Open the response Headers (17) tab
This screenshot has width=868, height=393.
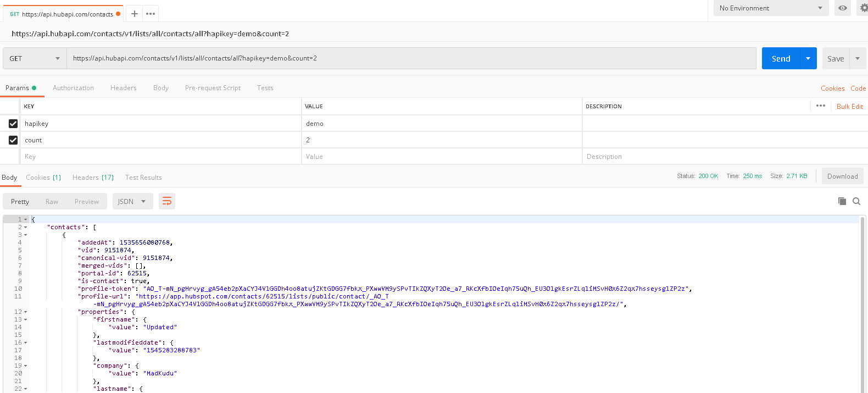click(x=93, y=178)
